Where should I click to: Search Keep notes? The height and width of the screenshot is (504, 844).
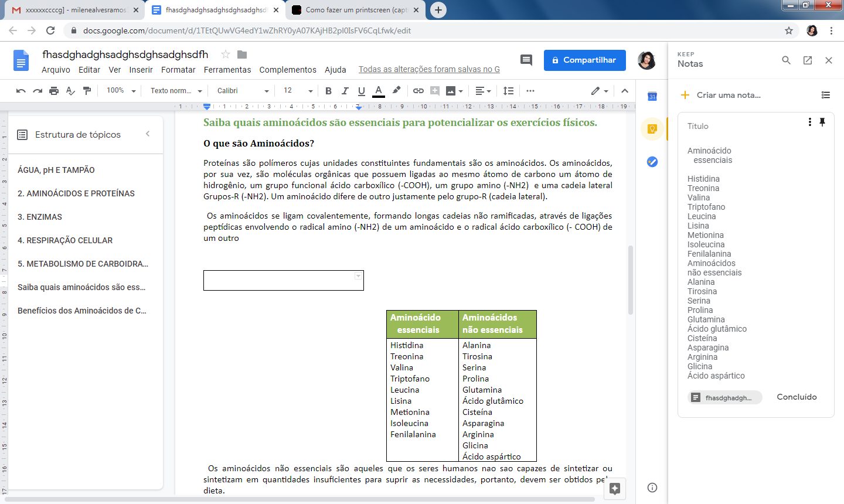pyautogui.click(x=787, y=60)
